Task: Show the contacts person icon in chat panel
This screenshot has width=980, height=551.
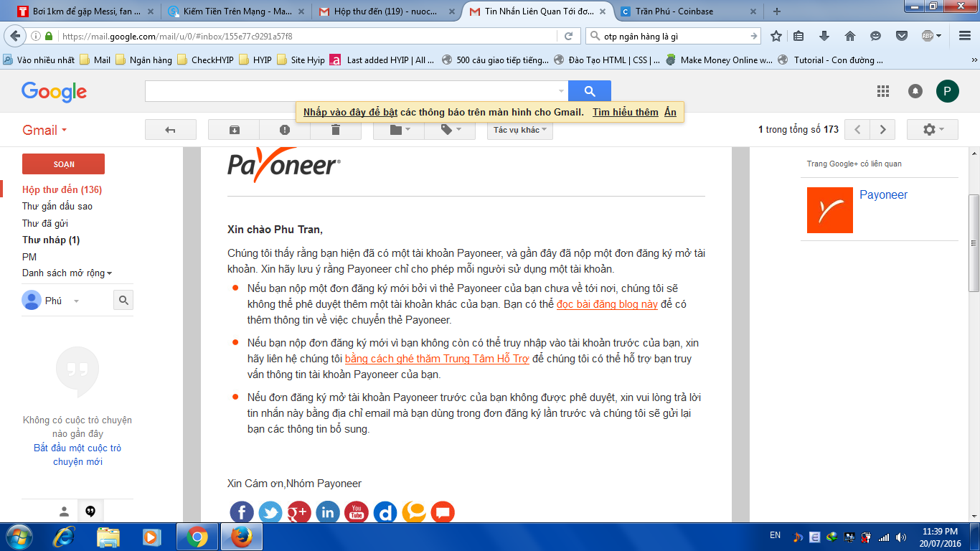Action: click(x=64, y=512)
